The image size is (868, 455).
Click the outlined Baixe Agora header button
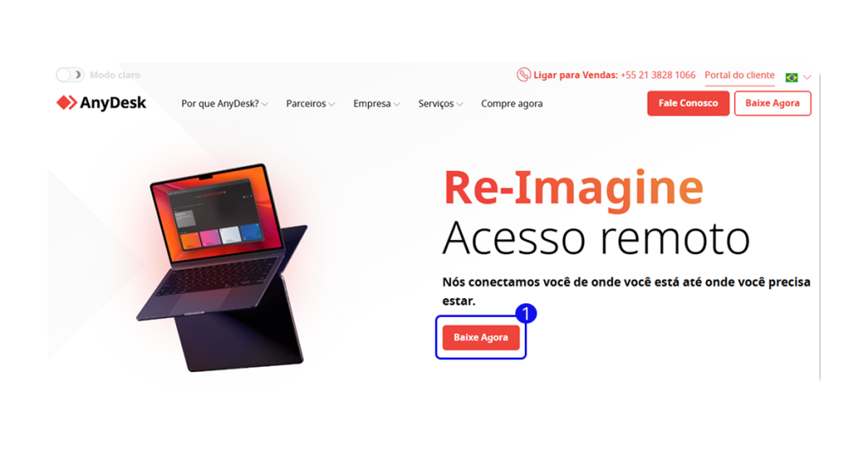[x=772, y=103]
